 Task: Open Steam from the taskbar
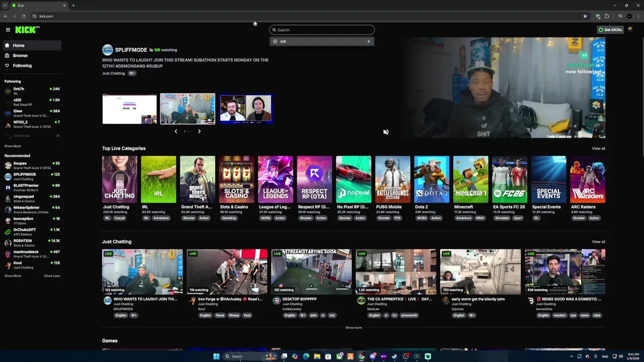pyautogui.click(x=394, y=356)
